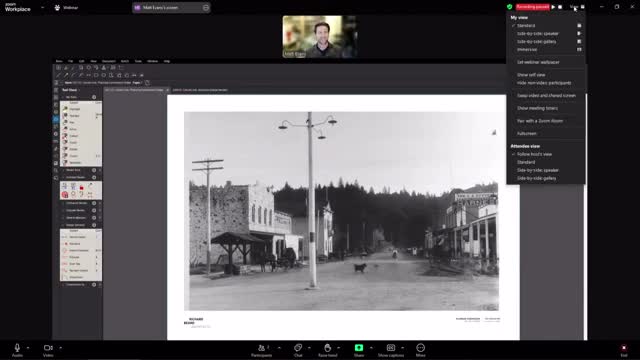Stop the recording
640x360 pixels.
pyautogui.click(x=560, y=7)
